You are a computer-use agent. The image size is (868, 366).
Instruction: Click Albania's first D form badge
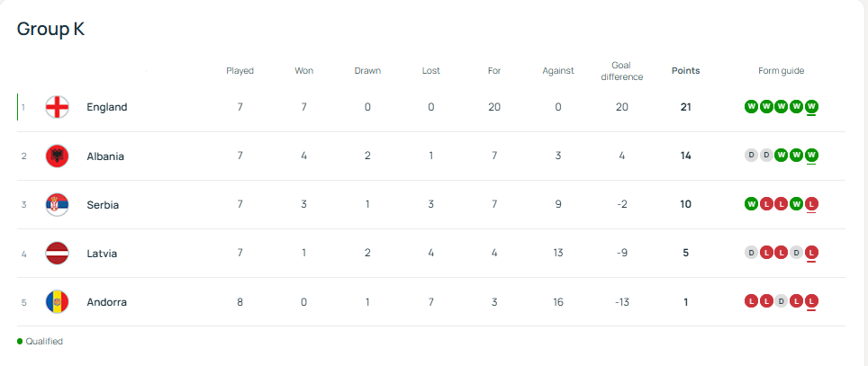click(x=751, y=156)
